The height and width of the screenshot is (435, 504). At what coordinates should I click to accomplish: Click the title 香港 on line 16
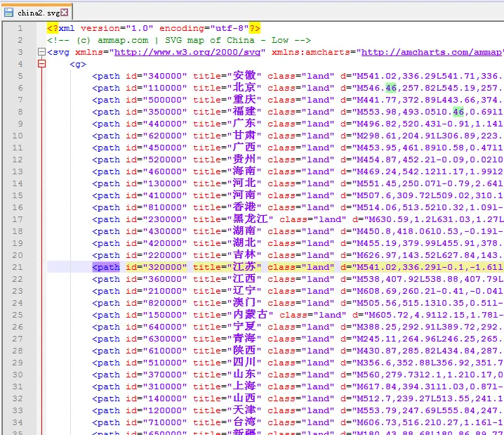pyautogui.click(x=244, y=207)
